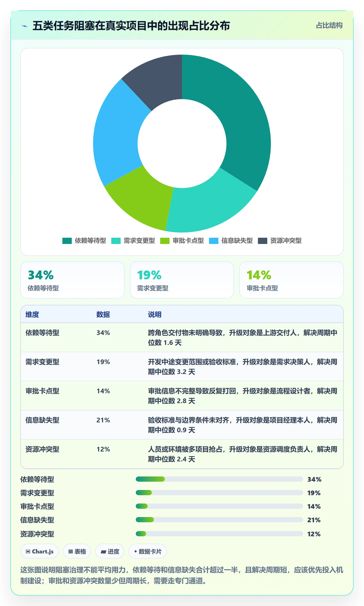Click the 占比结构 badge in header
The image size is (364, 606).
click(329, 25)
